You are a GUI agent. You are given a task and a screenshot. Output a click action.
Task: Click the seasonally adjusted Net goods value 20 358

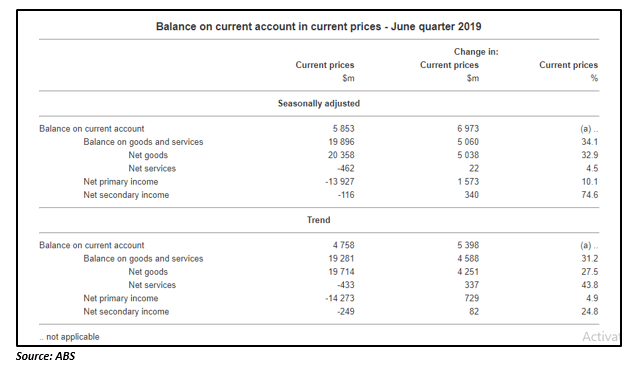[341, 155]
